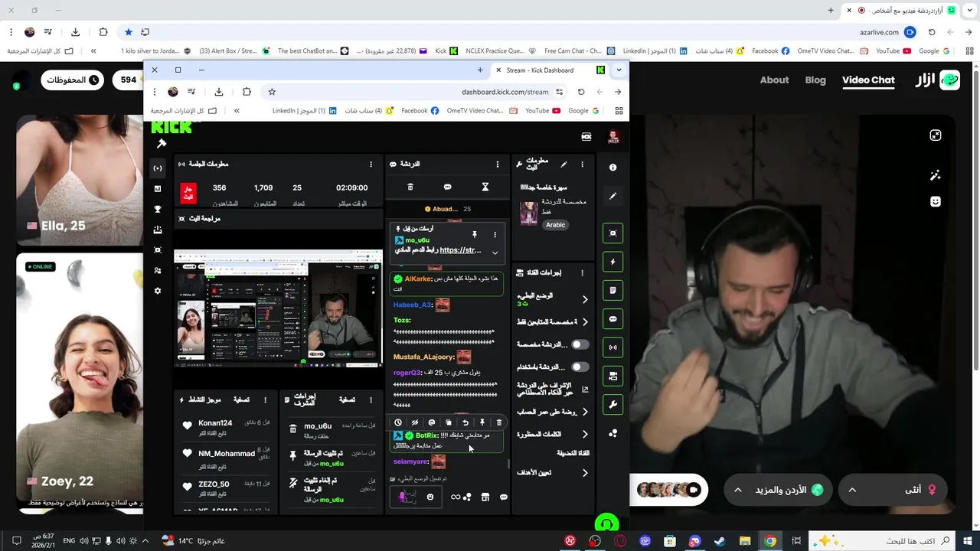Click the hourglass slow-mode icon in chat panel
The width and height of the screenshot is (980, 551).
485,187
